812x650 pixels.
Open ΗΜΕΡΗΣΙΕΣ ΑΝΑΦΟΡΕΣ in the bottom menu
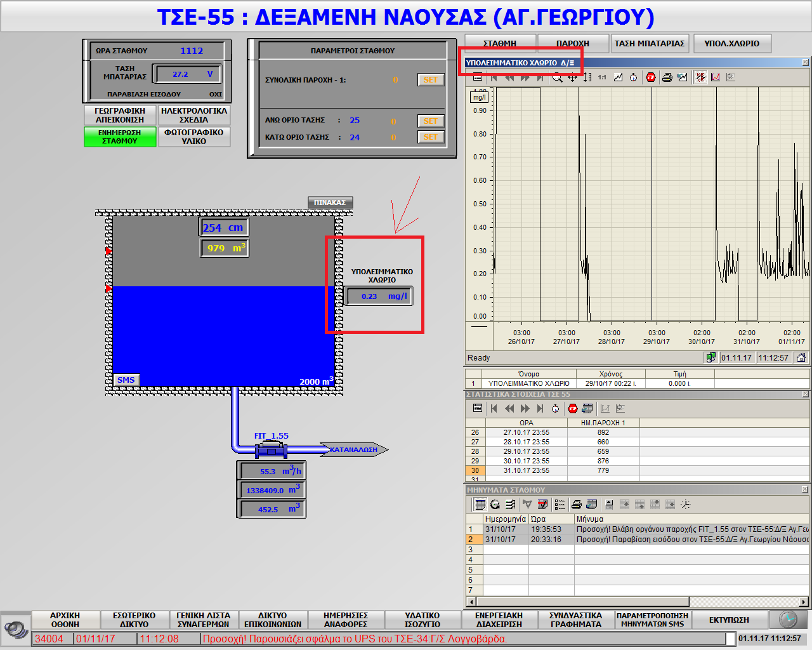pos(345,620)
